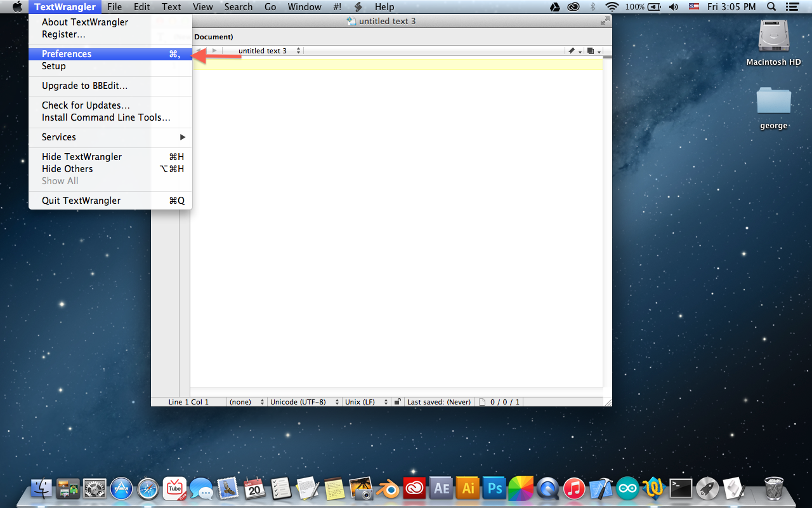812x508 pixels.
Task: Open the Apple menu
Action: pyautogui.click(x=17, y=7)
